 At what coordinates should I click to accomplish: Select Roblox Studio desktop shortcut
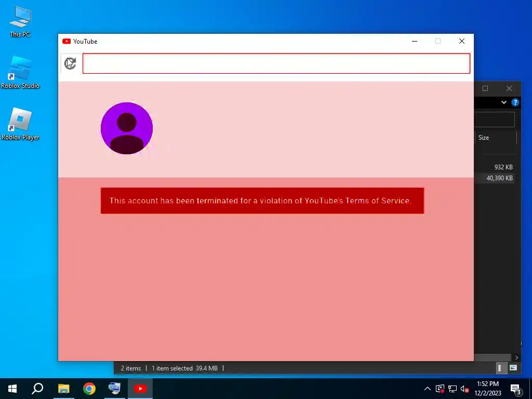point(20,73)
